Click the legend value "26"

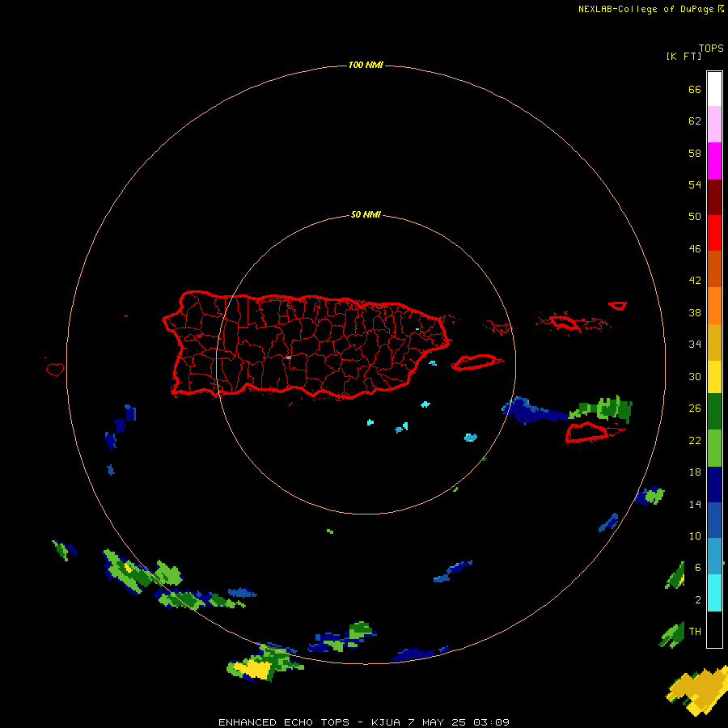[695, 408]
